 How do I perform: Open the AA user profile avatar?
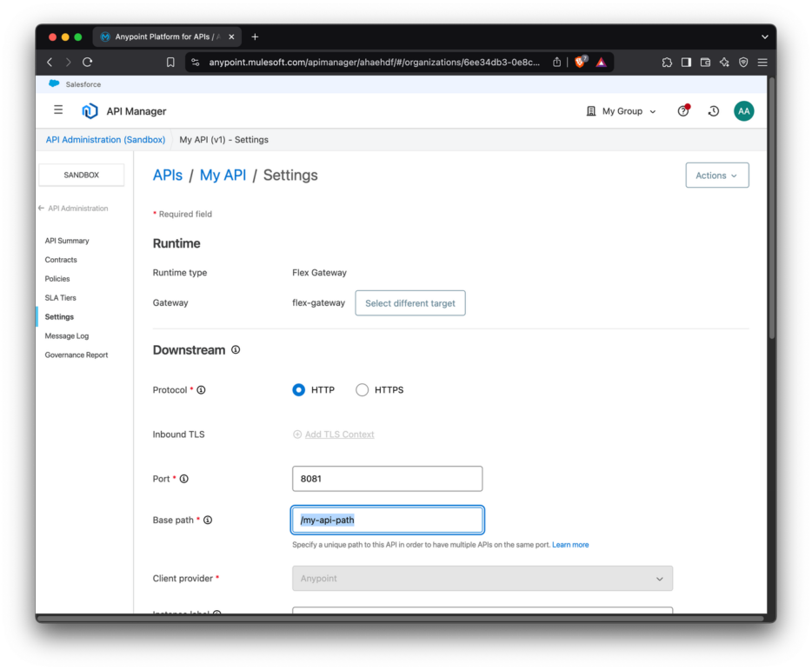[x=743, y=111]
